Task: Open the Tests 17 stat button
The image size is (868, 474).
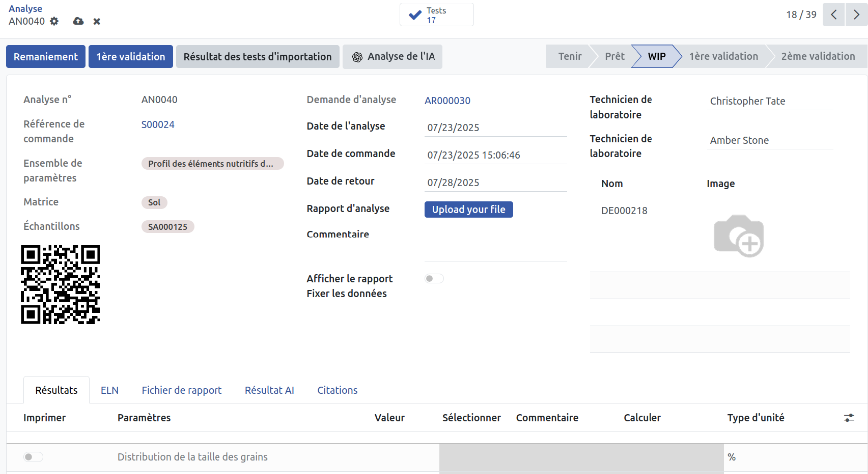Action: point(436,15)
